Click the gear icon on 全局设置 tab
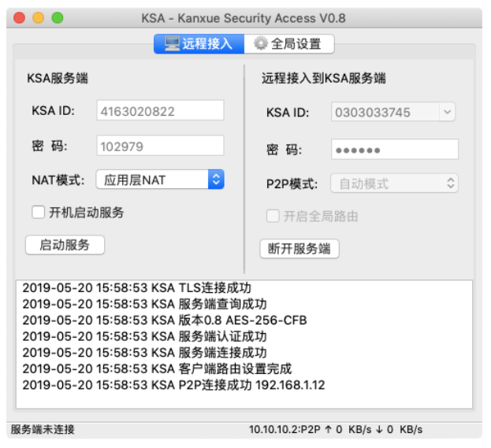This screenshot has width=491, height=448. 261,43
